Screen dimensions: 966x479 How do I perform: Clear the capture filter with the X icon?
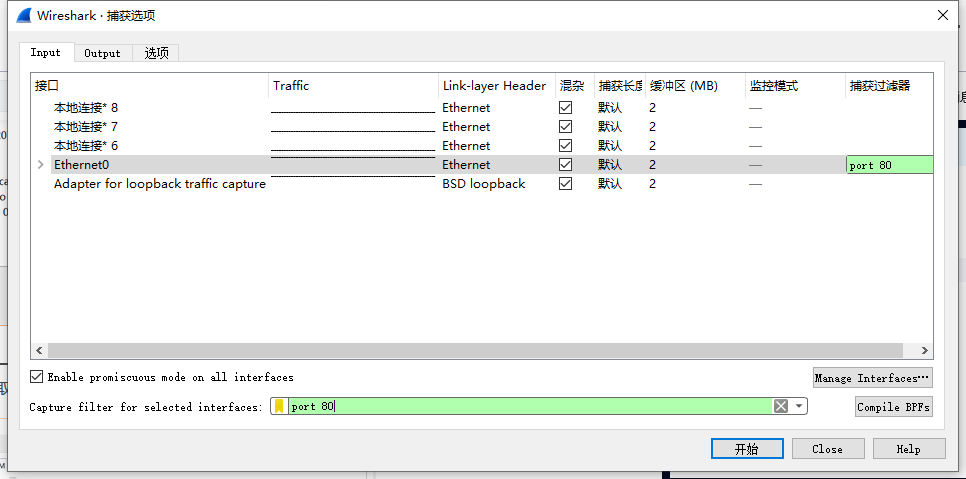click(x=781, y=406)
